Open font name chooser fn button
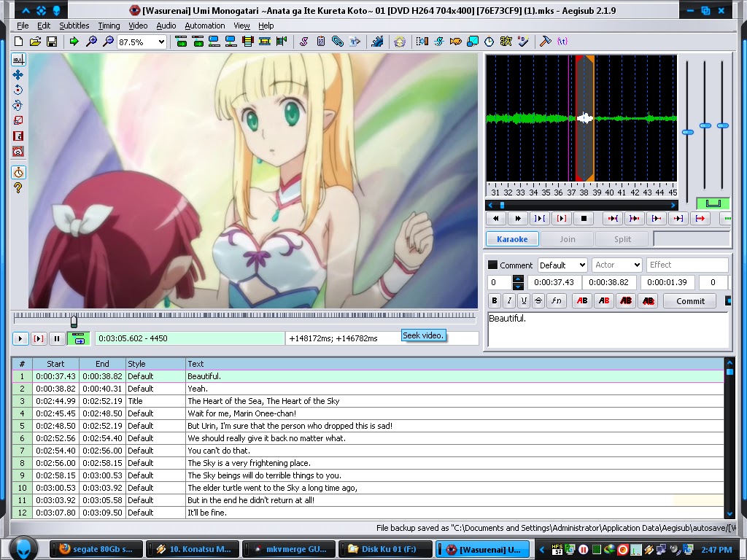Image resolution: width=747 pixels, height=560 pixels. [x=556, y=301]
